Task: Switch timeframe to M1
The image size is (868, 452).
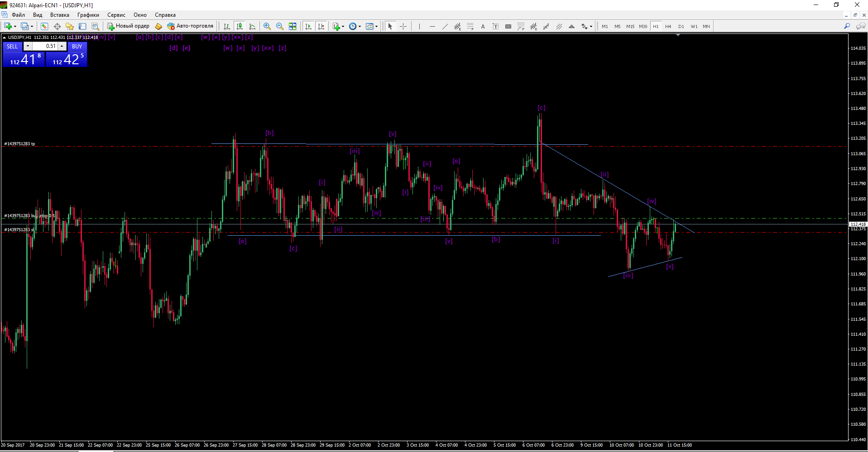Action: [605, 26]
